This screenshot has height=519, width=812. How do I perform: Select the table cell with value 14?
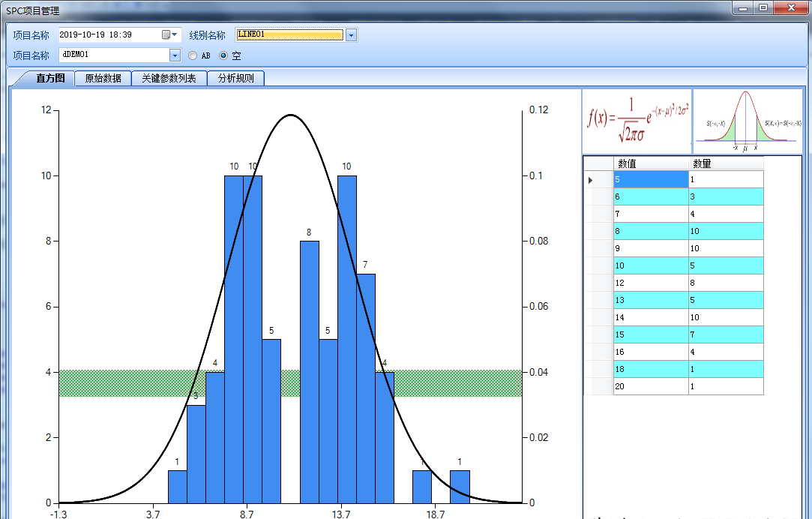pos(650,317)
